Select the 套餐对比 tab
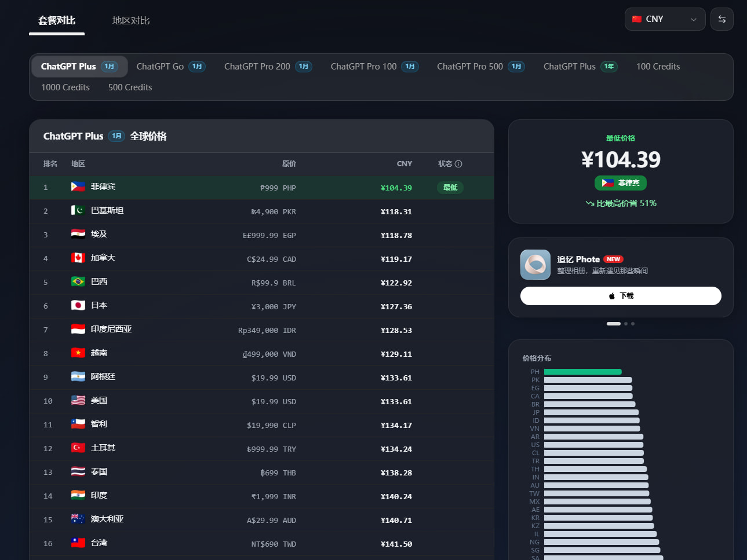The width and height of the screenshot is (747, 560). coord(57,20)
